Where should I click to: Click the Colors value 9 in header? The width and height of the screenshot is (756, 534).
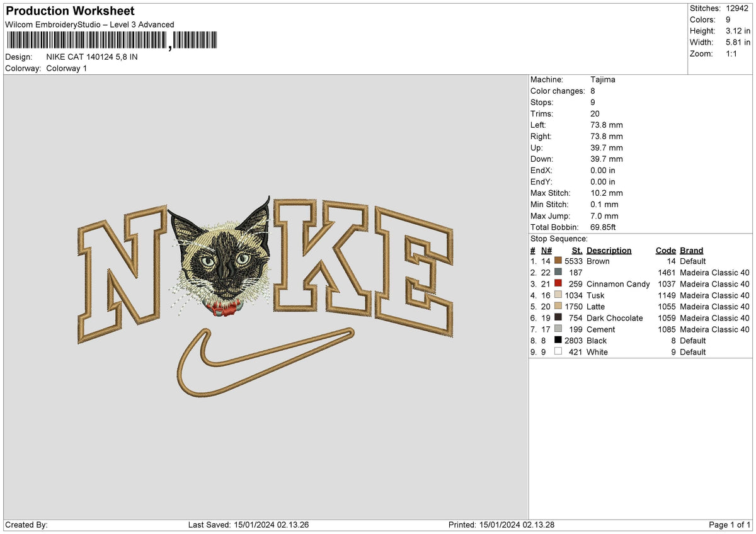[728, 20]
